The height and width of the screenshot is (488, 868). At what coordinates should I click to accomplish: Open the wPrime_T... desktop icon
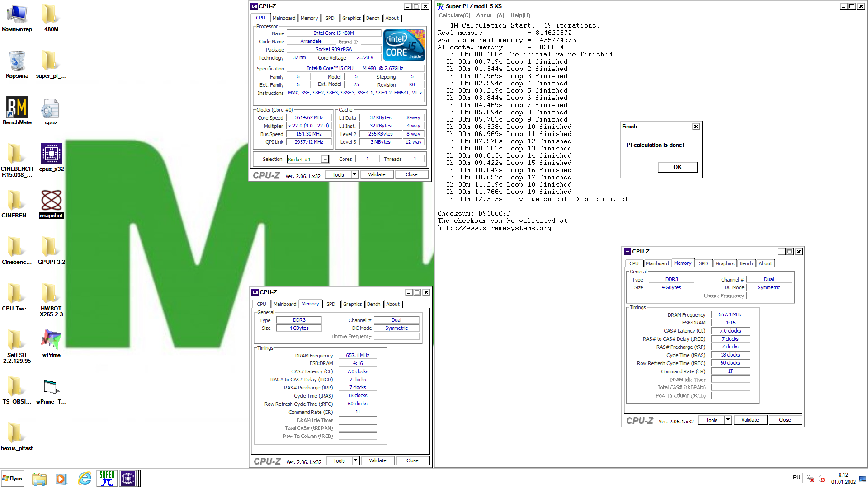pyautogui.click(x=51, y=390)
